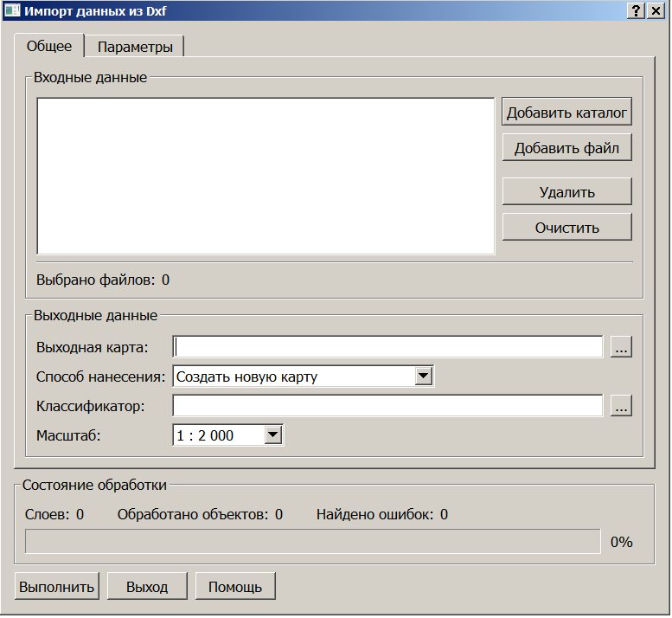Browse for the output map with the ellipsis button
This screenshot has height=618, width=672.
click(622, 347)
